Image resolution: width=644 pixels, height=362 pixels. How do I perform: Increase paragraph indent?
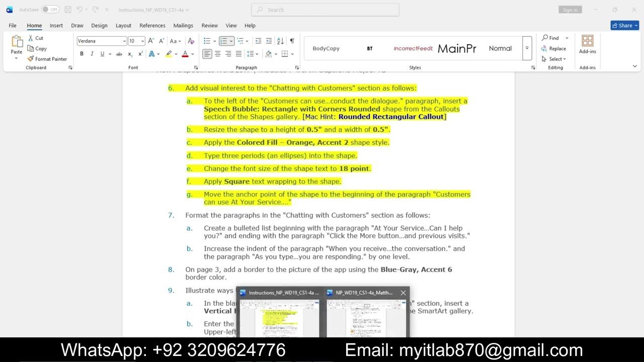(269, 41)
